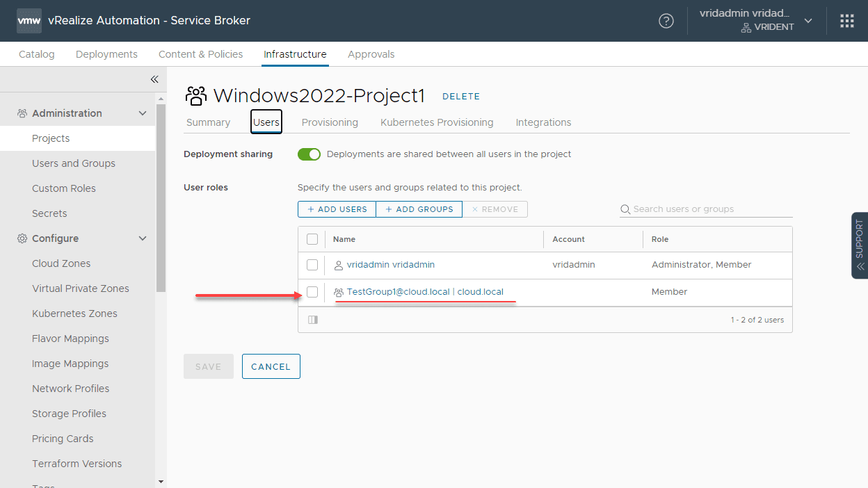Click the DELETE project link

point(461,97)
